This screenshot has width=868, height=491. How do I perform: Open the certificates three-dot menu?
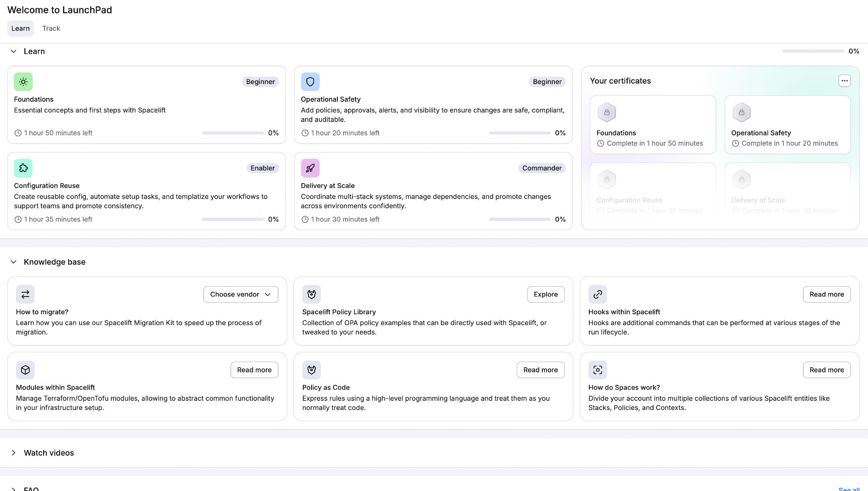[844, 81]
